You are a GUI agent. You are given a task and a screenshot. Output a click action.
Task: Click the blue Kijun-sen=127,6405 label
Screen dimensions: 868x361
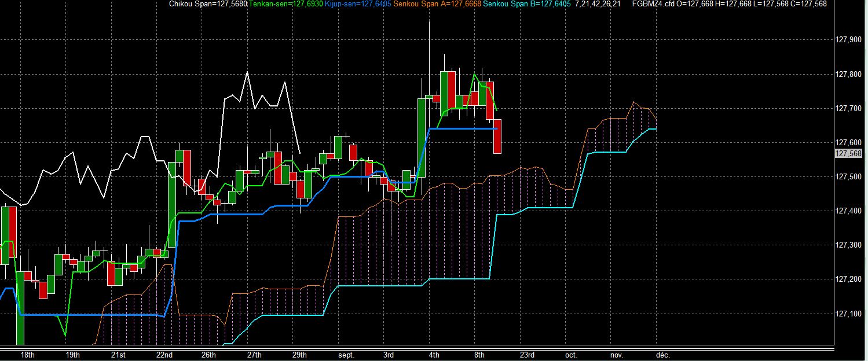click(x=357, y=3)
